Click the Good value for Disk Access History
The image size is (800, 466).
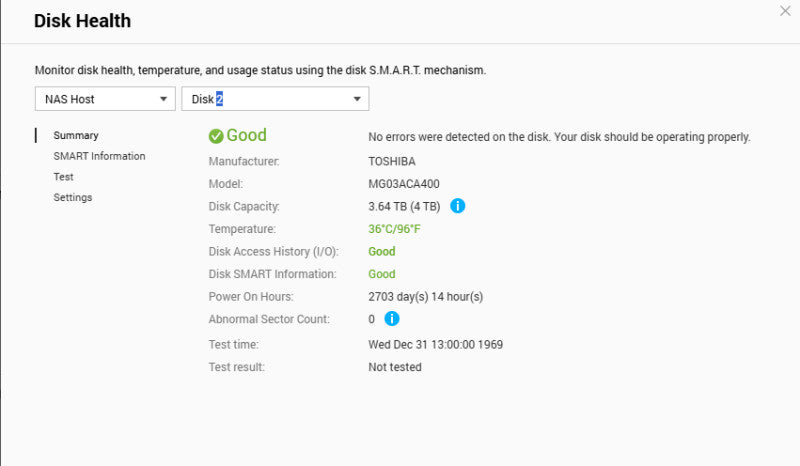pyautogui.click(x=382, y=251)
